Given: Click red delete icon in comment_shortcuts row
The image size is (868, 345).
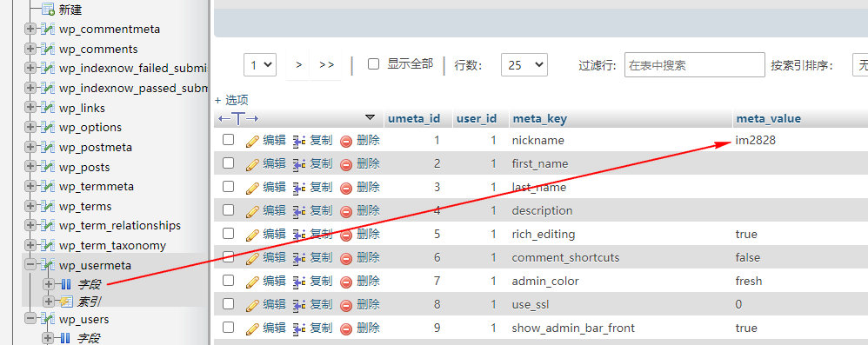Looking at the screenshot, I should (346, 258).
